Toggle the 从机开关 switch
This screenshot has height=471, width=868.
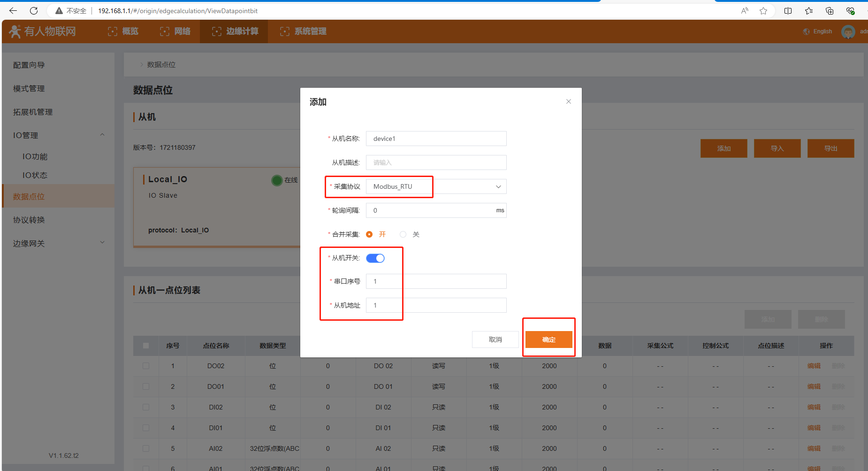coord(375,258)
